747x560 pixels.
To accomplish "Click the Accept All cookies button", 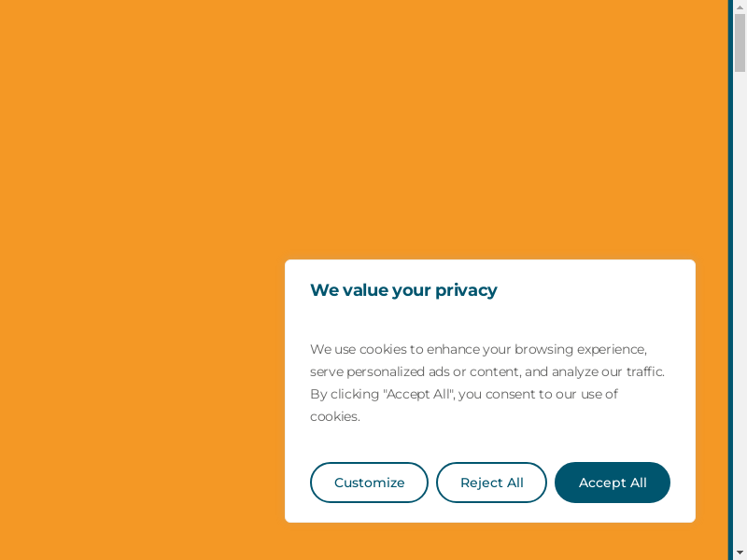I will 613,483.
